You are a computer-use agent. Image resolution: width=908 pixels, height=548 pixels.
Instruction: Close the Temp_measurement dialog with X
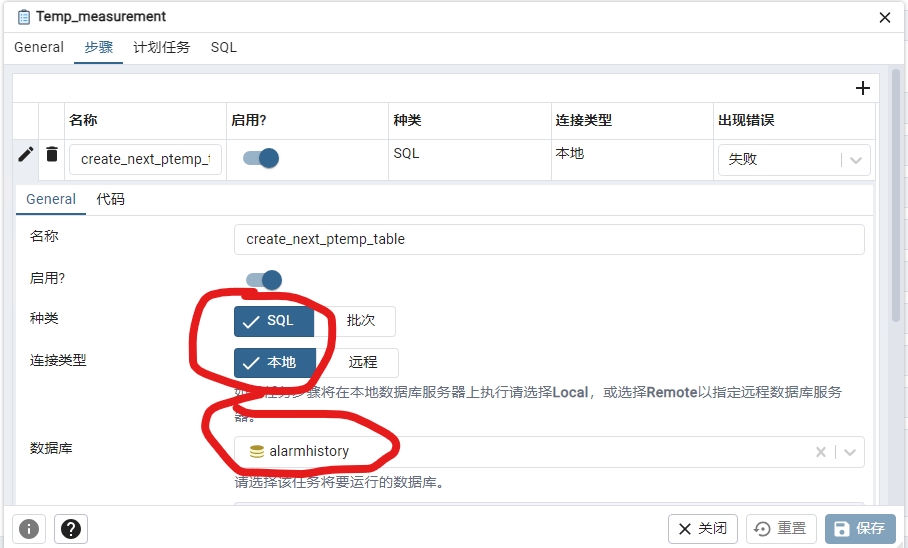coord(884,17)
